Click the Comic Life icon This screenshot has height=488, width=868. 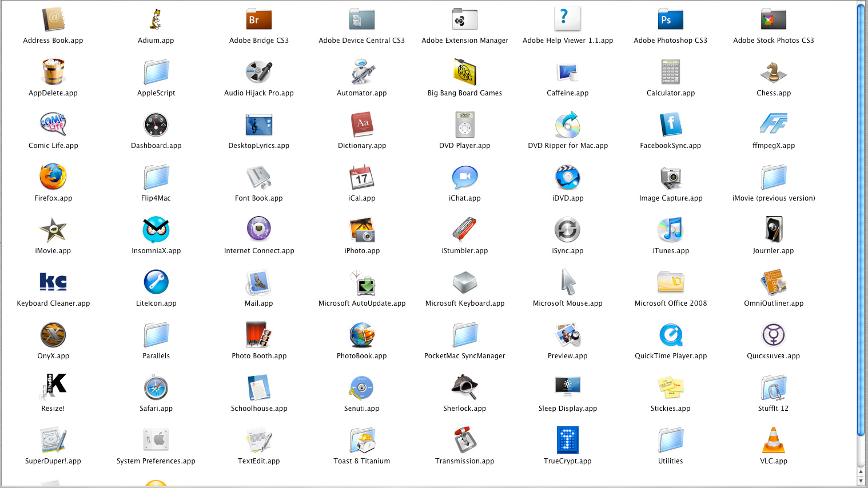point(53,125)
